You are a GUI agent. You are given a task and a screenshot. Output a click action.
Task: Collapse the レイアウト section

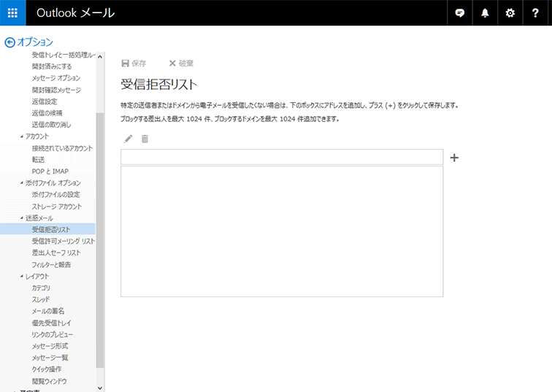tap(22, 276)
